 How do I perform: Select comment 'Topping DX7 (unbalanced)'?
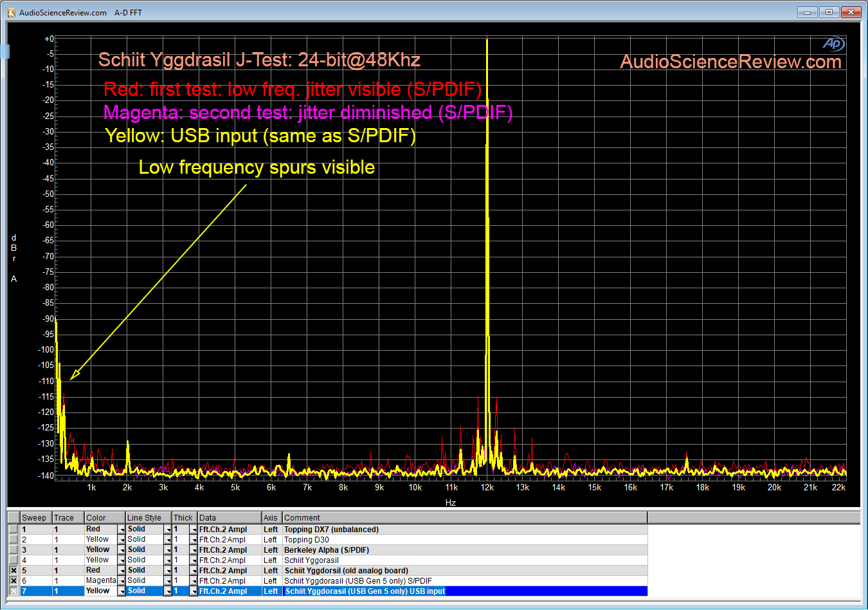(331, 530)
